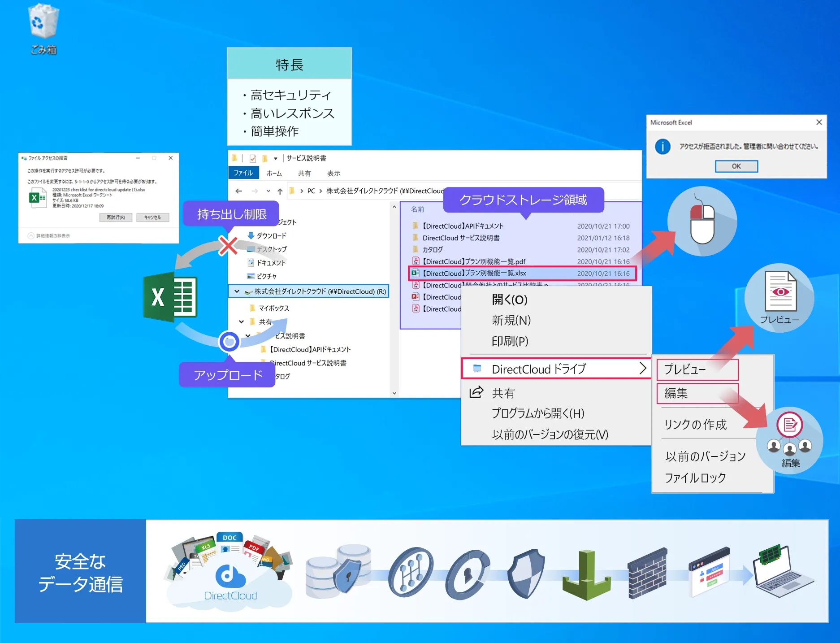The image size is (840, 643).
Task: Click the blue-grey shield icon
Action: 526,573
